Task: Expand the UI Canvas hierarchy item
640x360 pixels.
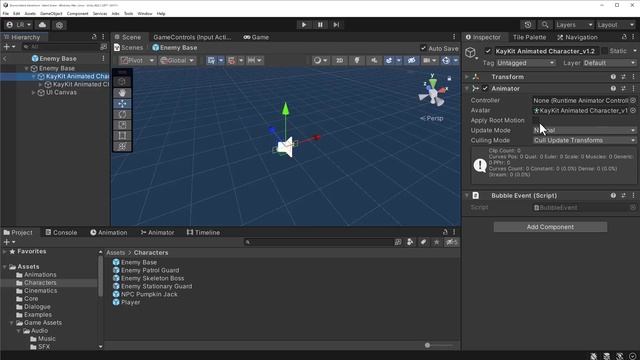Action: [33, 93]
